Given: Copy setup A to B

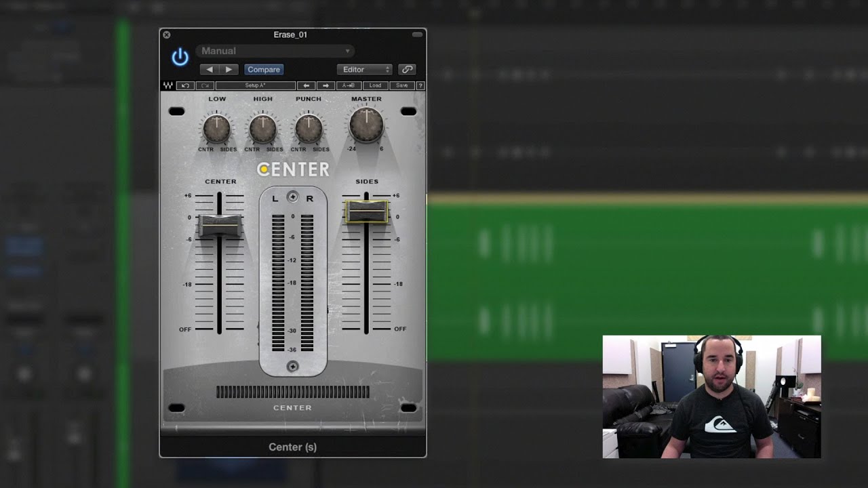Looking at the screenshot, I should pos(349,85).
